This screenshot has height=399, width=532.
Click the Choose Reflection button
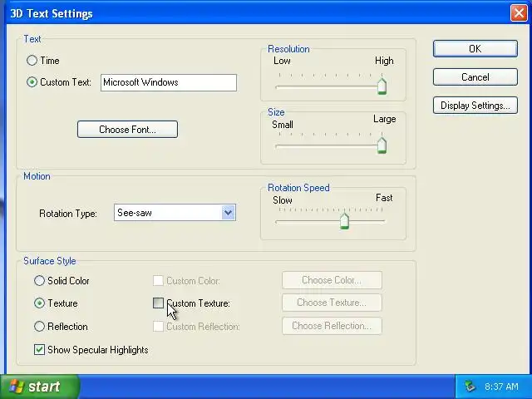332,326
